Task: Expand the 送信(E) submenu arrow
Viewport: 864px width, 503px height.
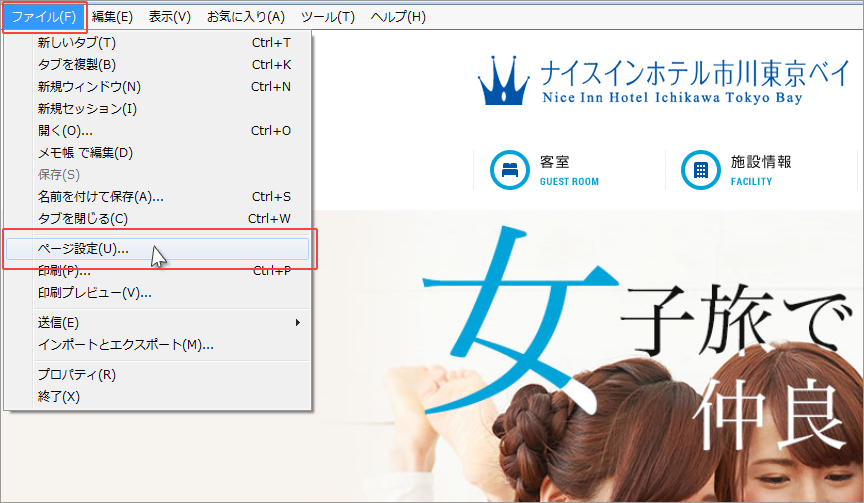Action: pos(298,322)
